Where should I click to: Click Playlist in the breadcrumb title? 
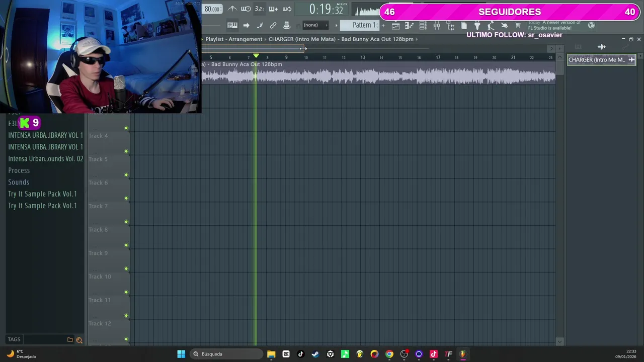[x=214, y=39]
